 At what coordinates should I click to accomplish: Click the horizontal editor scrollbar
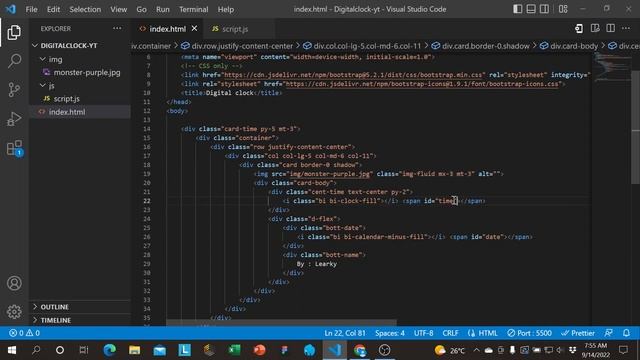[281, 322]
